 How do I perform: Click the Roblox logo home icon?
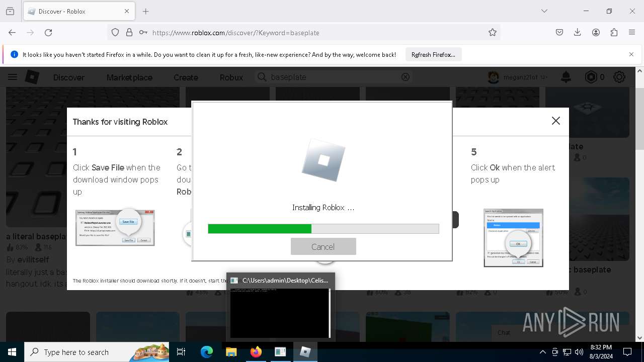32,77
